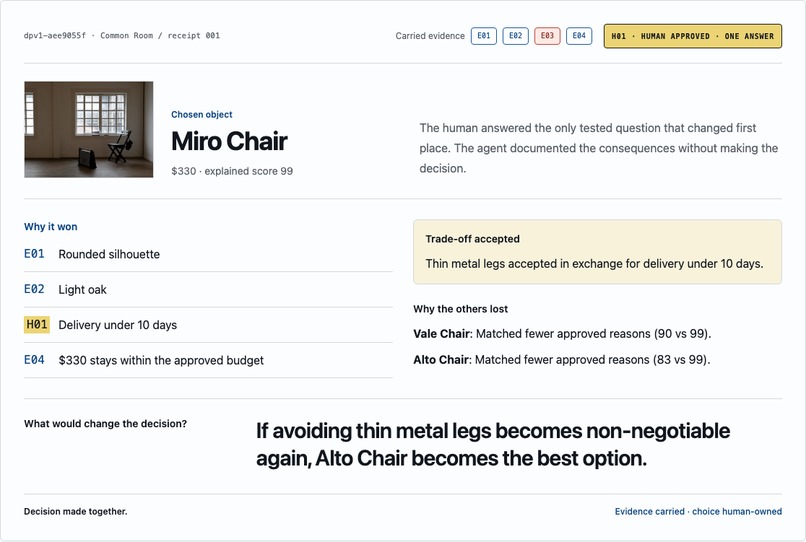Select the red E03 evidence badge
This screenshot has height=542, width=806.
547,36
